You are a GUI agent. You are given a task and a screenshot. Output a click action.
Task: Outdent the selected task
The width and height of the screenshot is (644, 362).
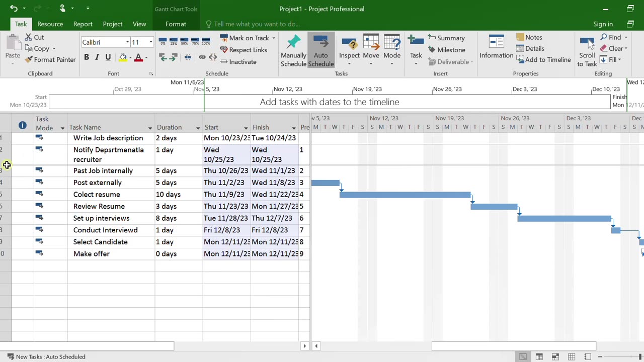pyautogui.click(x=163, y=57)
